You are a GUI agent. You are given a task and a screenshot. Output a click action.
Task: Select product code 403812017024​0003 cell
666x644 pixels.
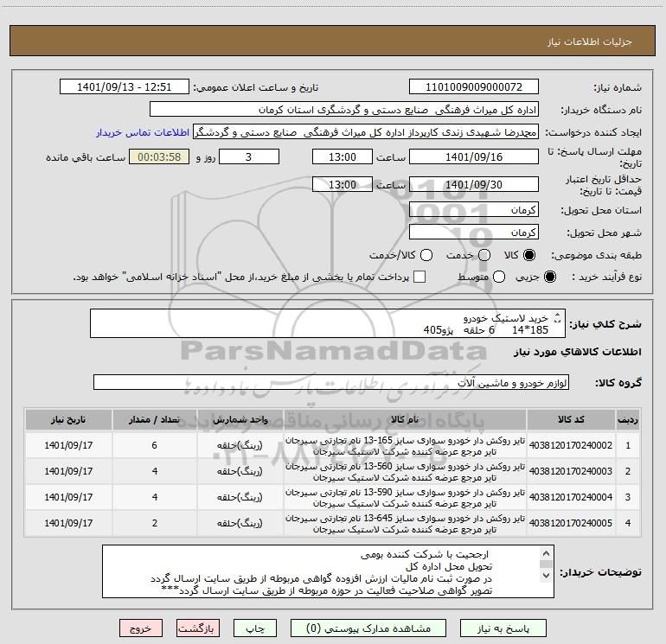coord(571,471)
